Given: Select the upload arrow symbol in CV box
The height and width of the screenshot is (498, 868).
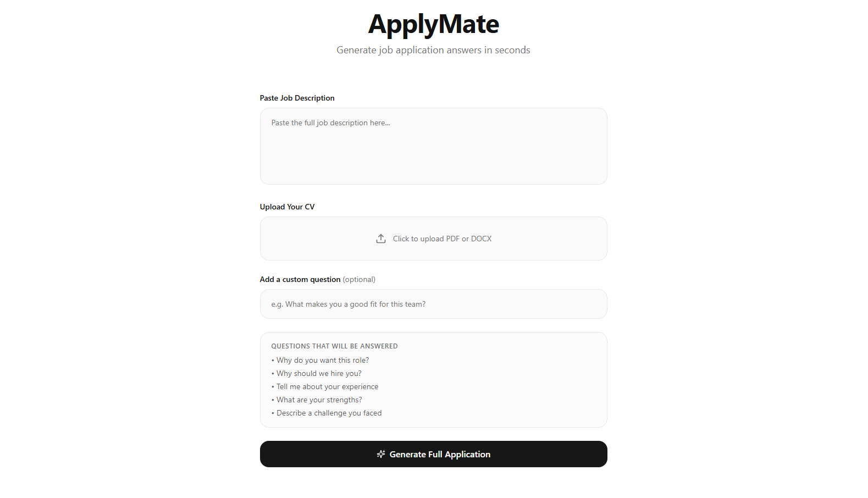Looking at the screenshot, I should tap(380, 239).
